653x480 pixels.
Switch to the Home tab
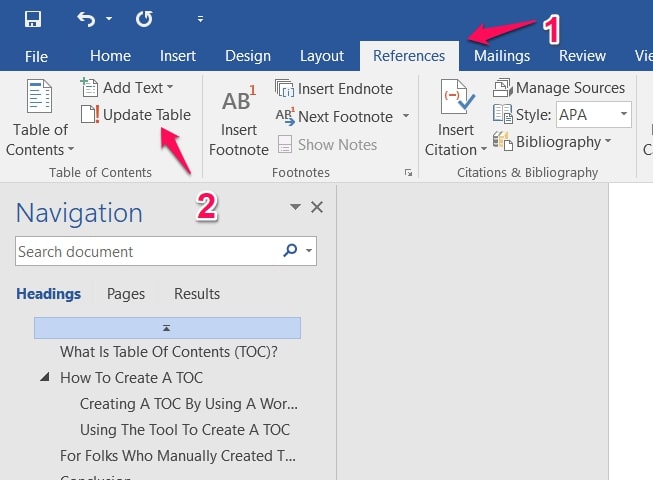(110, 56)
